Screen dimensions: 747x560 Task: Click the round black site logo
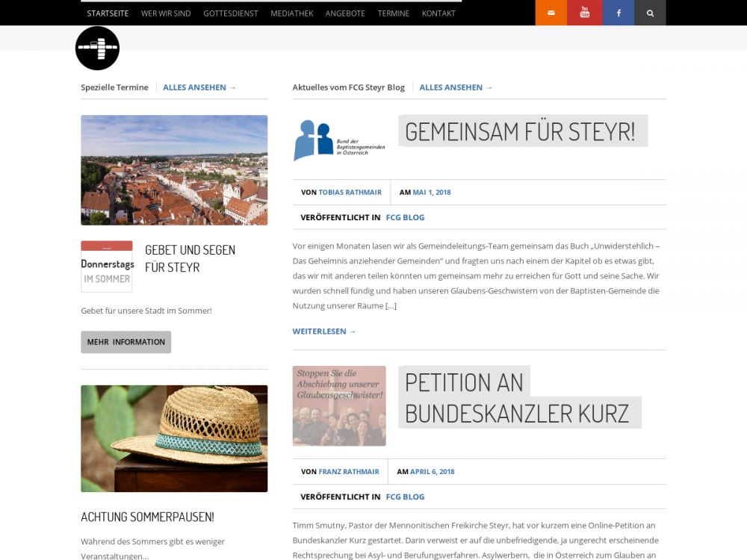tap(97, 49)
